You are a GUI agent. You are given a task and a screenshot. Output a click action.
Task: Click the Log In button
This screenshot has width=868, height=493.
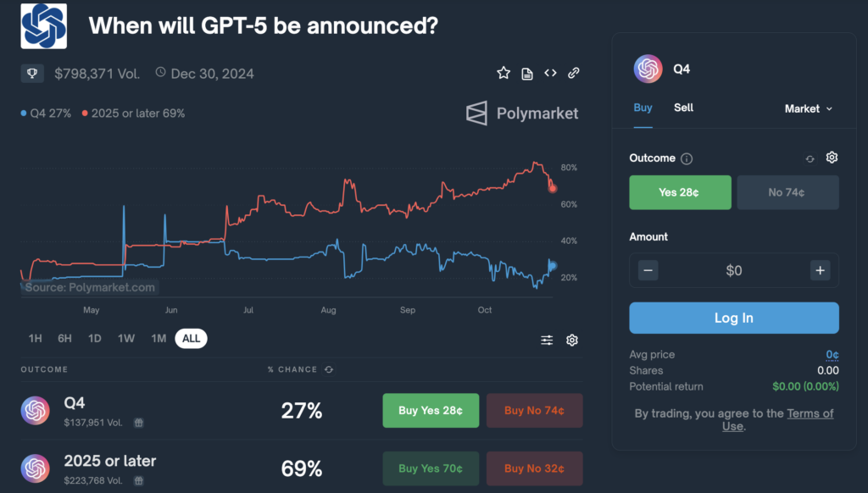click(x=733, y=318)
